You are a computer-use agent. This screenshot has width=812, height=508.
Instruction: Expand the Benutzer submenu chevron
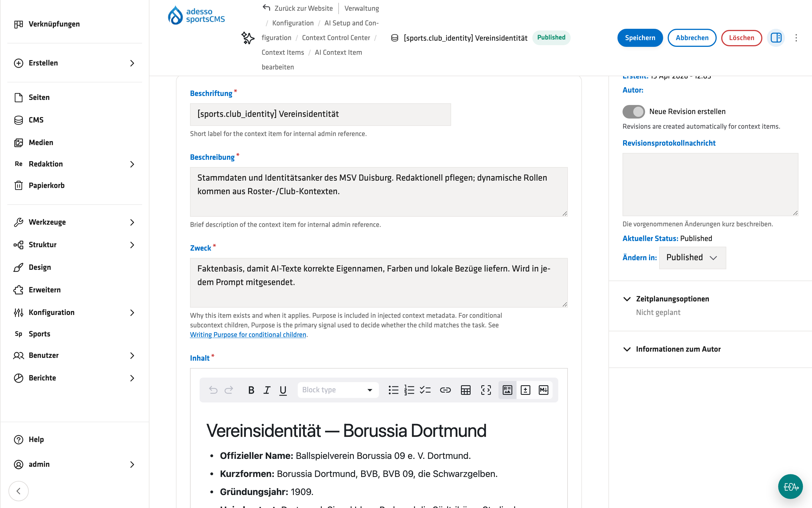132,356
